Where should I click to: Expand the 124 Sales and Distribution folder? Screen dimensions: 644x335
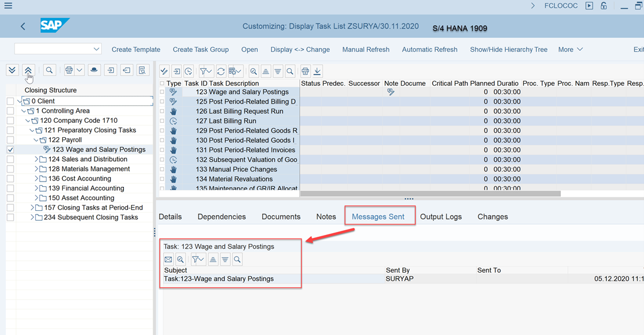tap(37, 159)
